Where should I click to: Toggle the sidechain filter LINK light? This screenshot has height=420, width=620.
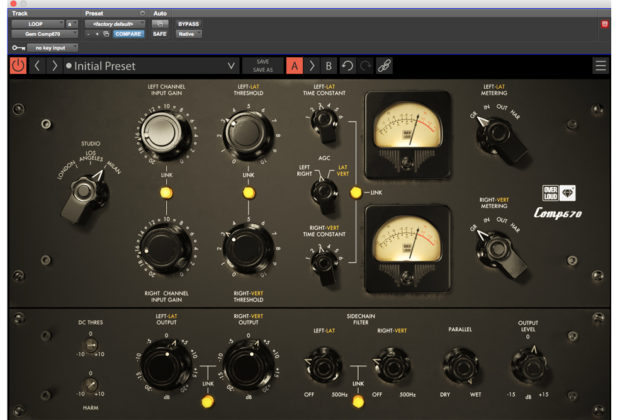(356, 402)
